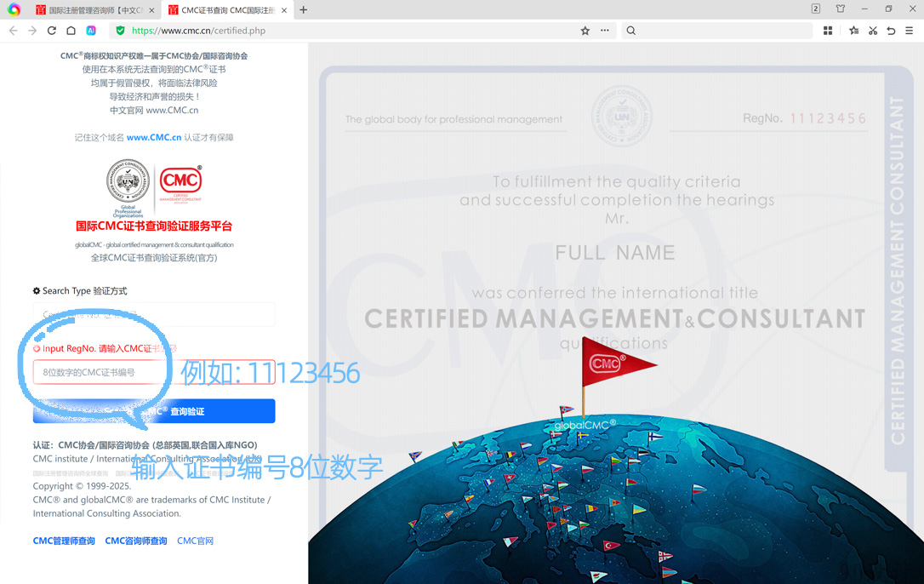Go forward with the forward arrow
Viewport: 924px width, 584px height.
pos(32,31)
